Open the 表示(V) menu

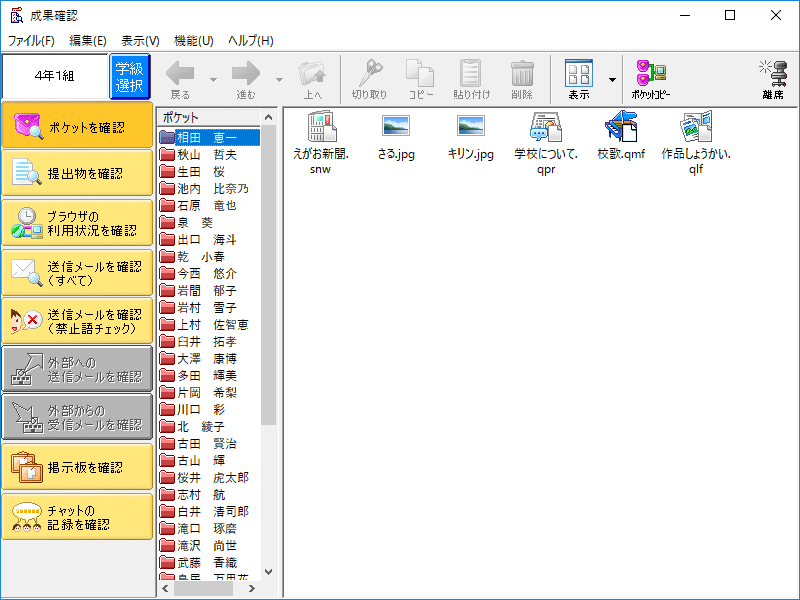[140, 41]
